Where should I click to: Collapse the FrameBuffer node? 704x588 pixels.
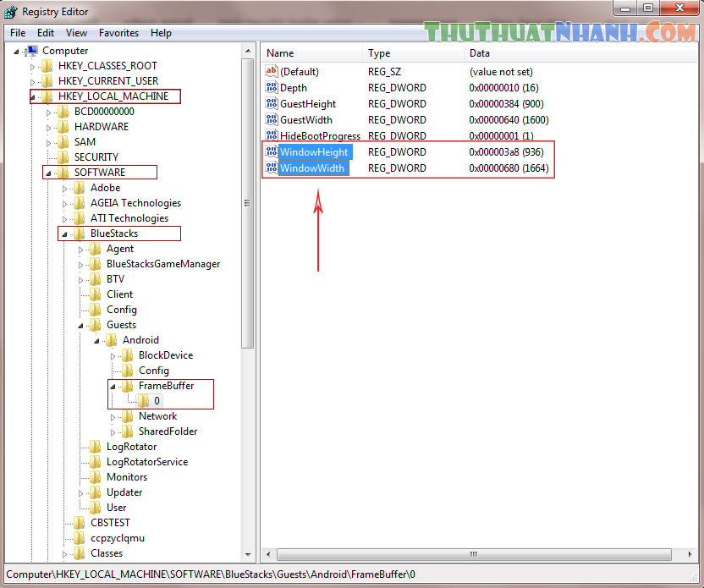point(113,387)
